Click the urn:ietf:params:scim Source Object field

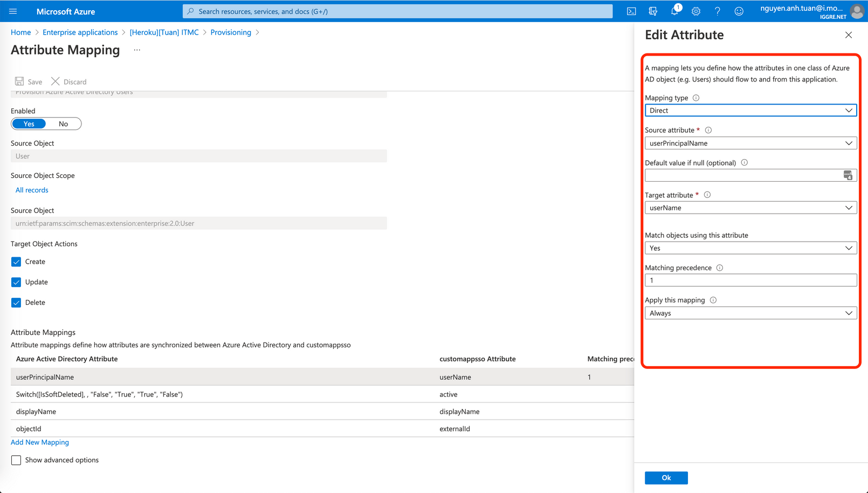(198, 223)
